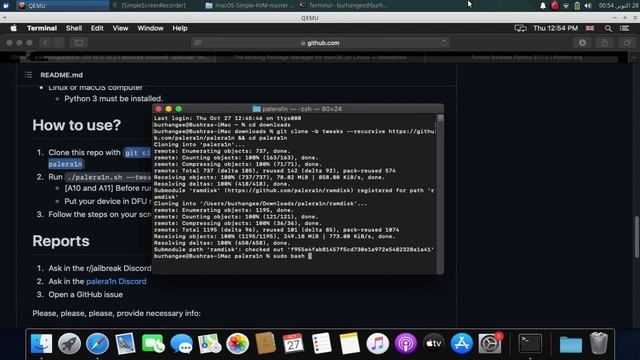Open Safari Reader view icon in address bar
Screen dimensions: 640x360
click(198, 43)
